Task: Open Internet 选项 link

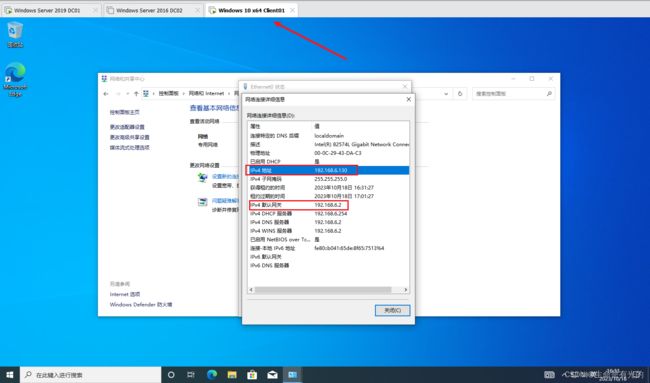Action: [125, 294]
